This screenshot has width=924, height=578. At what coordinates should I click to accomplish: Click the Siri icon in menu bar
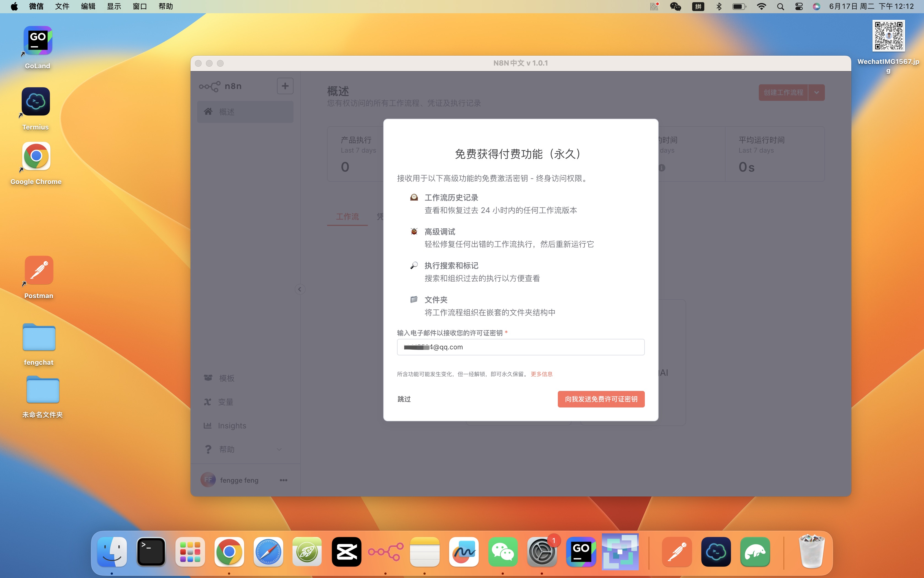816,7
